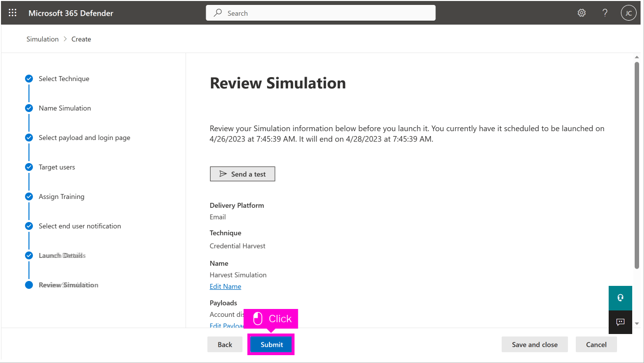This screenshot has height=363, width=644.
Task: Go to Select payload and login page step
Action: click(x=84, y=138)
